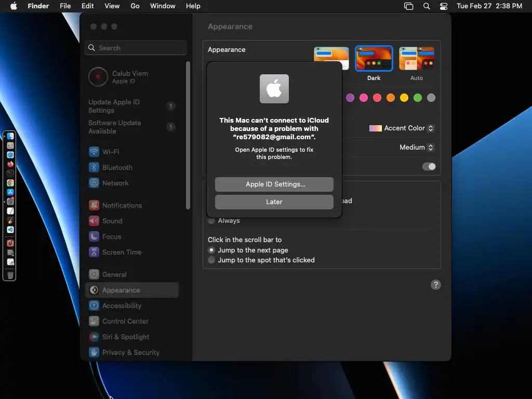The width and height of the screenshot is (532, 399).
Task: Open Visual Studio Code from the Dock
Action: click(10, 230)
